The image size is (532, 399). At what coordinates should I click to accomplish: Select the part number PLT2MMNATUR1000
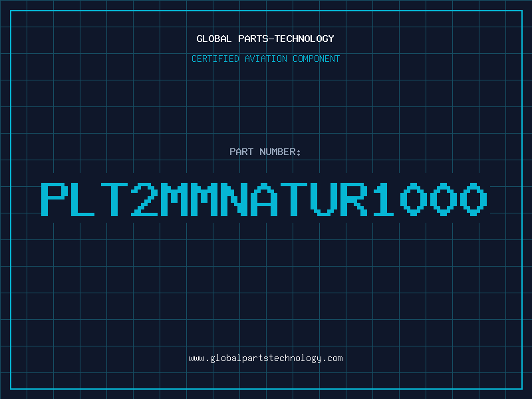(x=264, y=199)
